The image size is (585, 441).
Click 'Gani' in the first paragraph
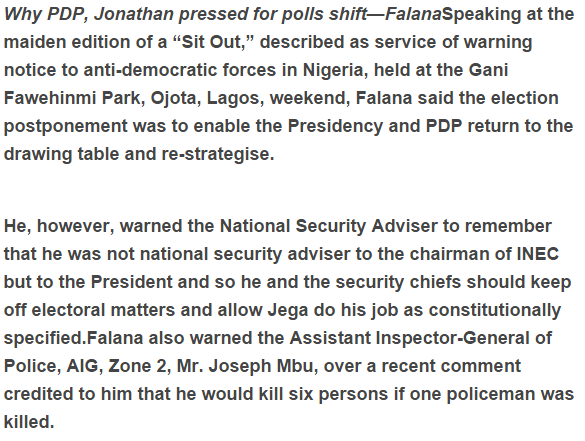[488, 70]
